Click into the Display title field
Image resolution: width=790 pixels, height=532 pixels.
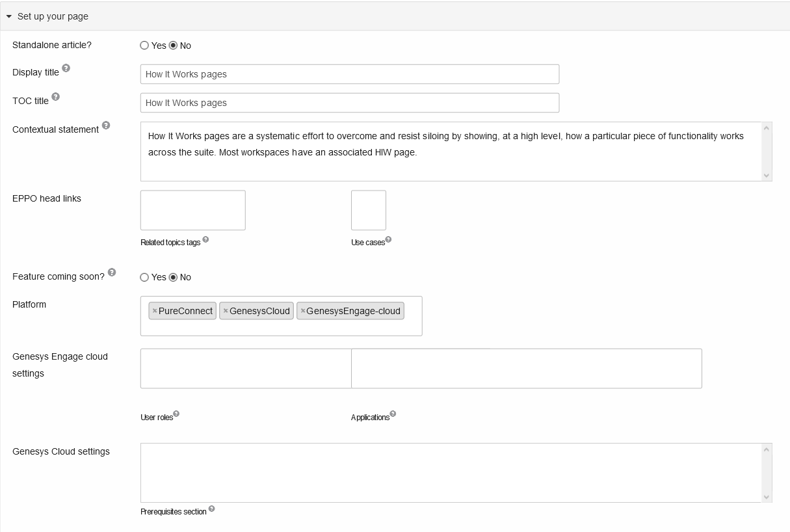[x=350, y=74]
